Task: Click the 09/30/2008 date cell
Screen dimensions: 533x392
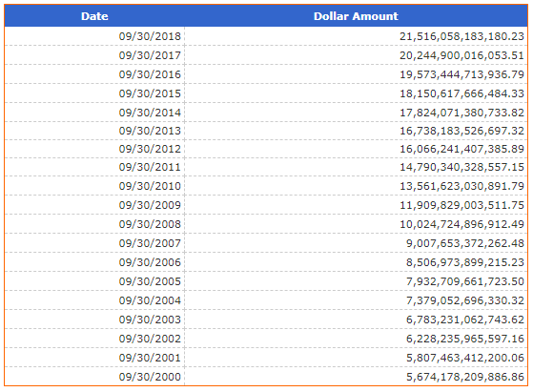Action: (150, 224)
